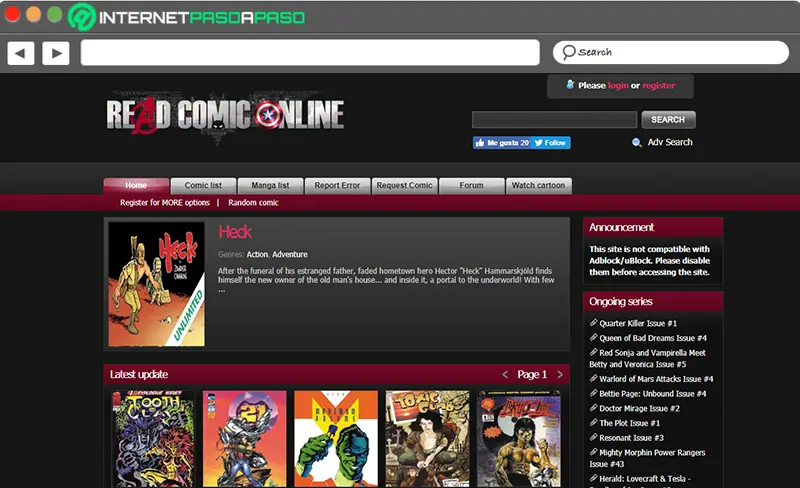This screenshot has height=488, width=800.
Task: Open Bettie Page: Unbound Issue #4
Action: click(653, 394)
